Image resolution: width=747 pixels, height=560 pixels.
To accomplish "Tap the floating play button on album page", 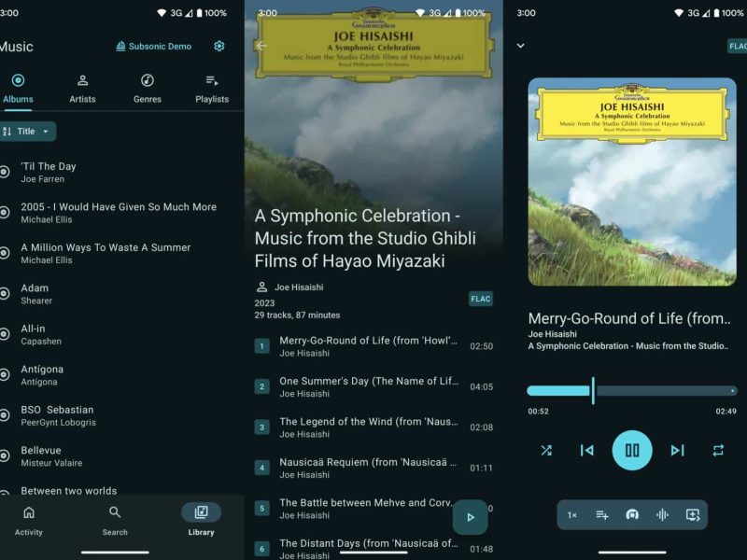I will pos(471,517).
